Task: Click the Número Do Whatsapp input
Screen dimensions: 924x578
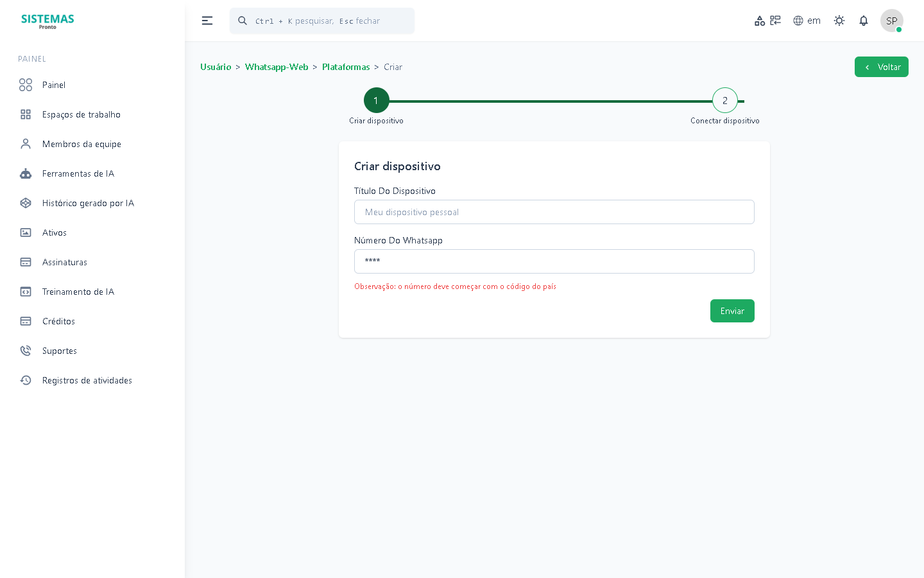Action: tap(554, 261)
